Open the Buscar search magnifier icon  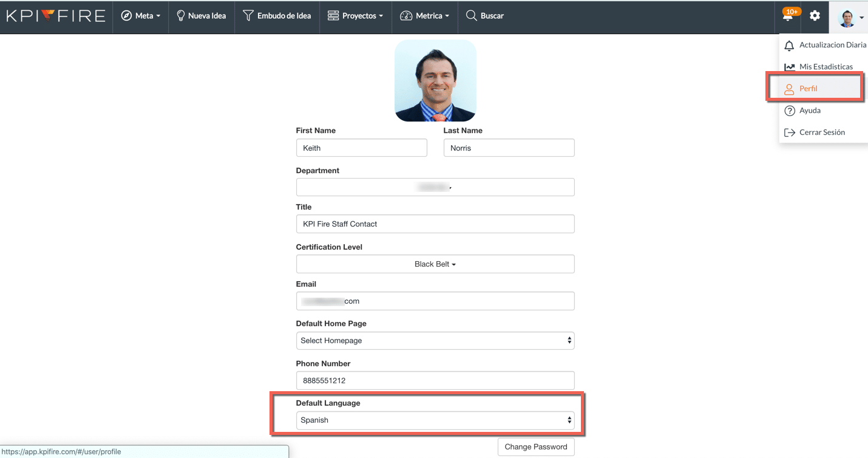click(x=471, y=16)
